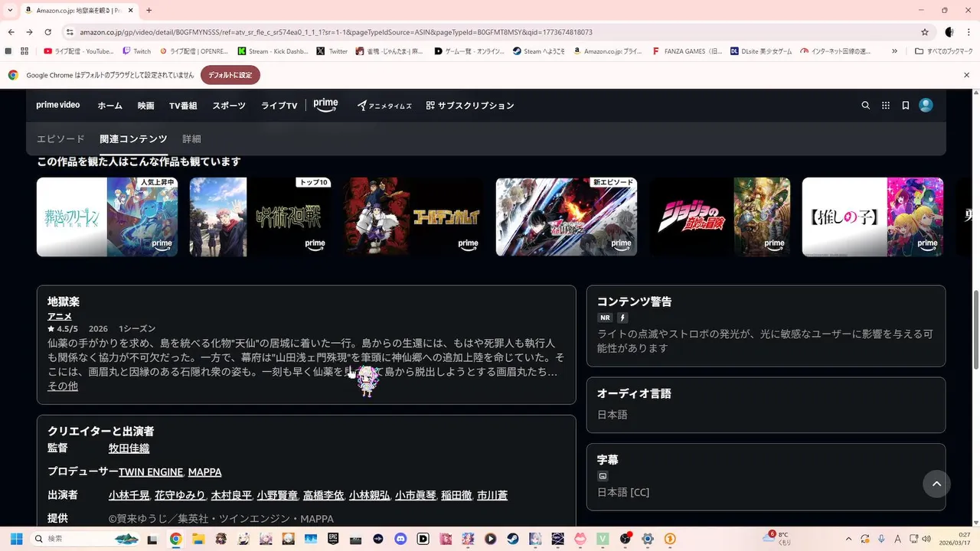
Task: Open cast member 小林千晃 link
Action: point(129,496)
